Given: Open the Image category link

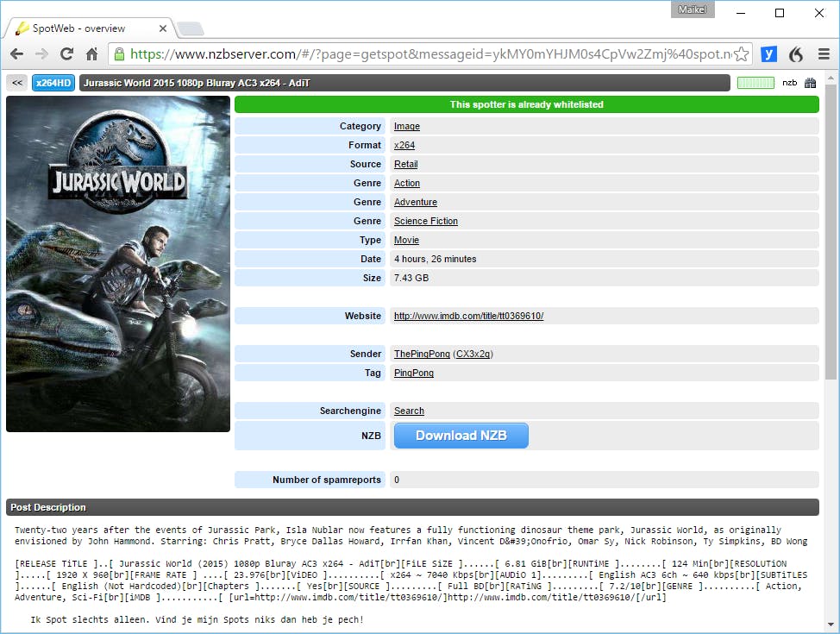Looking at the screenshot, I should click(406, 126).
